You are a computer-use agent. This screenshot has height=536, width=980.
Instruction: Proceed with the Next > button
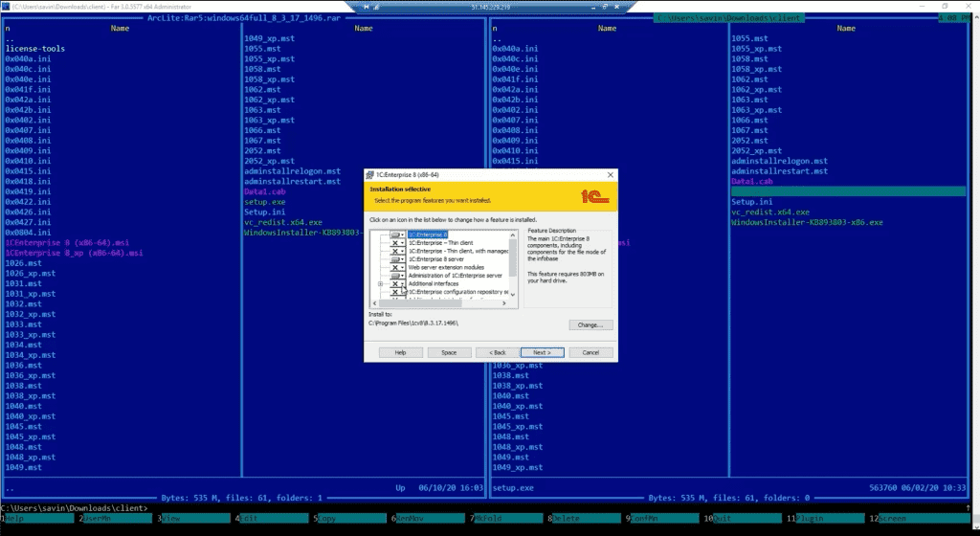pos(542,352)
